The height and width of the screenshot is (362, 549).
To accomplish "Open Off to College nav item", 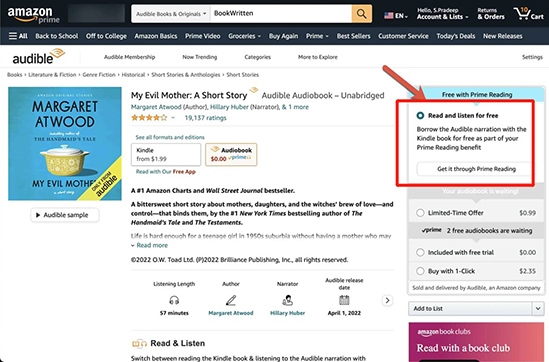I will tap(106, 36).
